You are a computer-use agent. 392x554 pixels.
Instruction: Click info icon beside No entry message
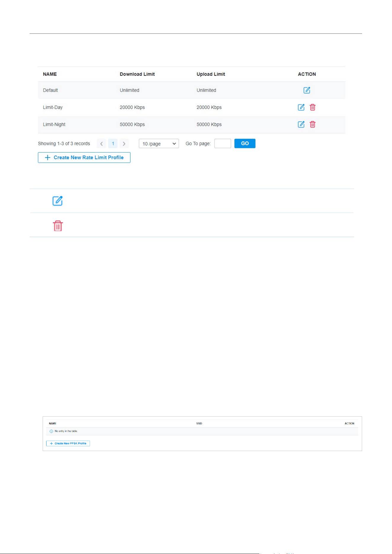click(x=51, y=431)
